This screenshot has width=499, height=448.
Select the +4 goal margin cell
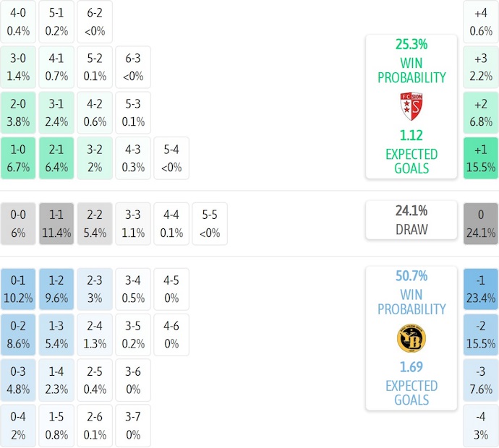click(481, 22)
